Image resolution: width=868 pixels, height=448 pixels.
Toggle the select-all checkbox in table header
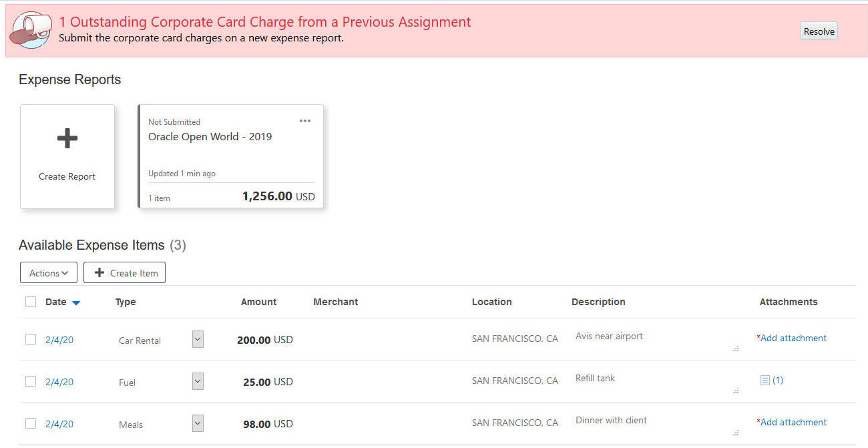31,302
